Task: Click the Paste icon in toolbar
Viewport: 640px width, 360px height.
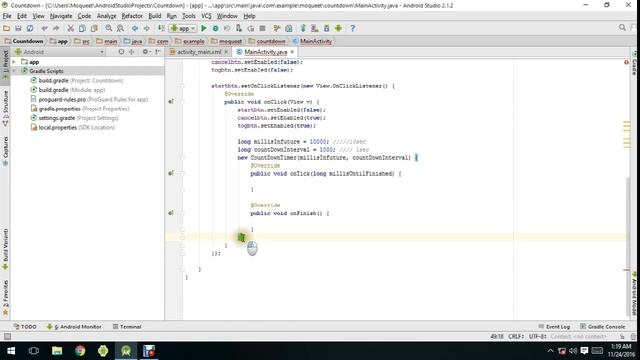Action: tap(94, 28)
